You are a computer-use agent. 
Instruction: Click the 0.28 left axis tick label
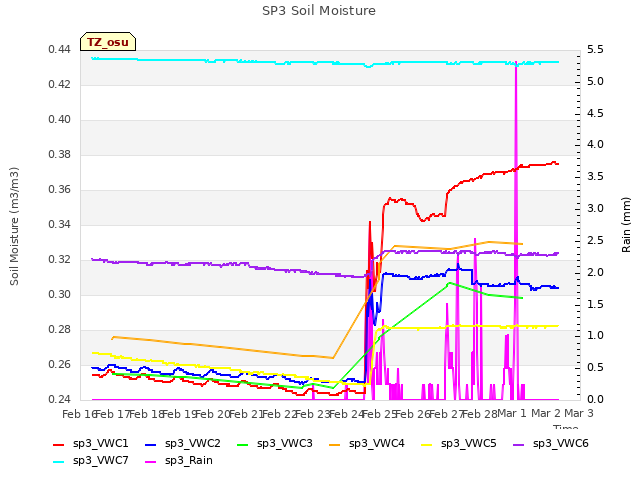coord(59,330)
